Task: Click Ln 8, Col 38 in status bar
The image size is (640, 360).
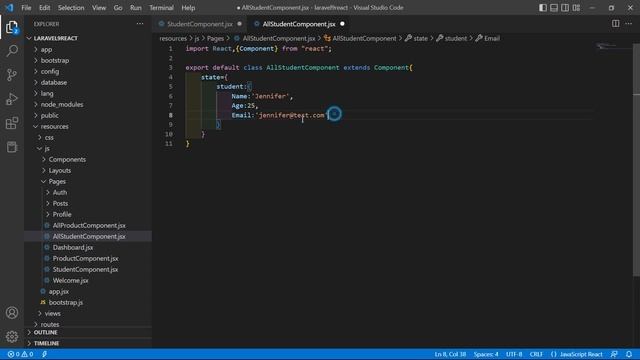Action: point(450,354)
